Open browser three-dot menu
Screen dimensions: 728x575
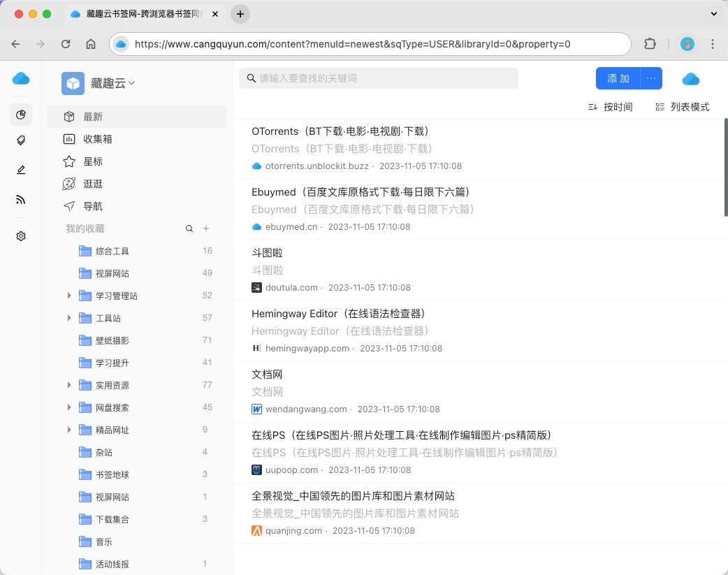(713, 44)
